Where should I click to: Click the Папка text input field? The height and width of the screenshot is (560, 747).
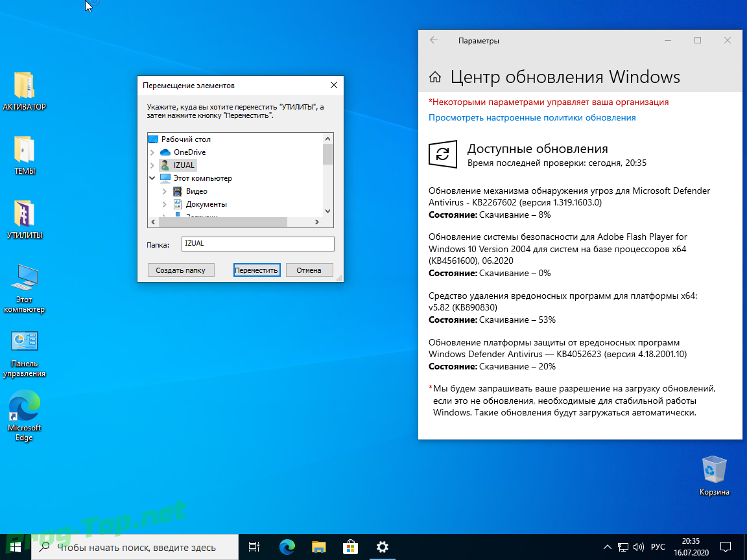coord(257,244)
